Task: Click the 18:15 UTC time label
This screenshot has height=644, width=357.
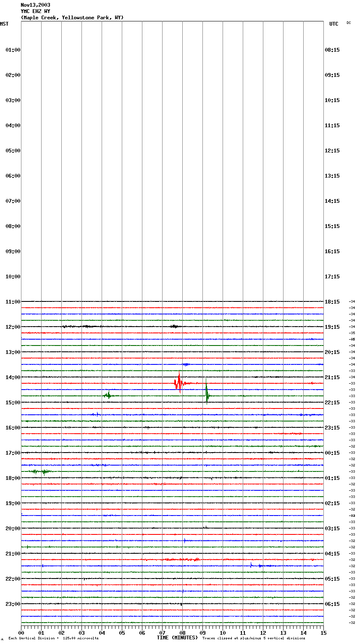Action: pyautogui.click(x=332, y=302)
